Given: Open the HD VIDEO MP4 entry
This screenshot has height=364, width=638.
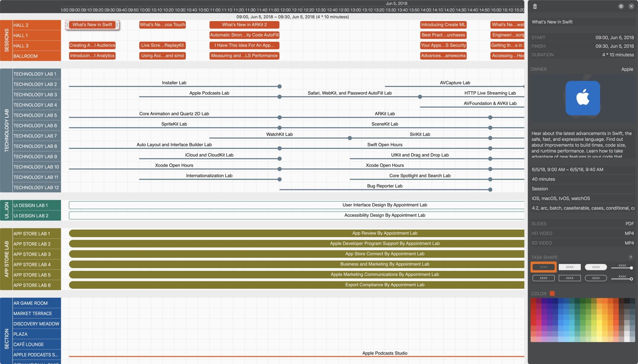Looking at the screenshot, I should coord(583,233).
